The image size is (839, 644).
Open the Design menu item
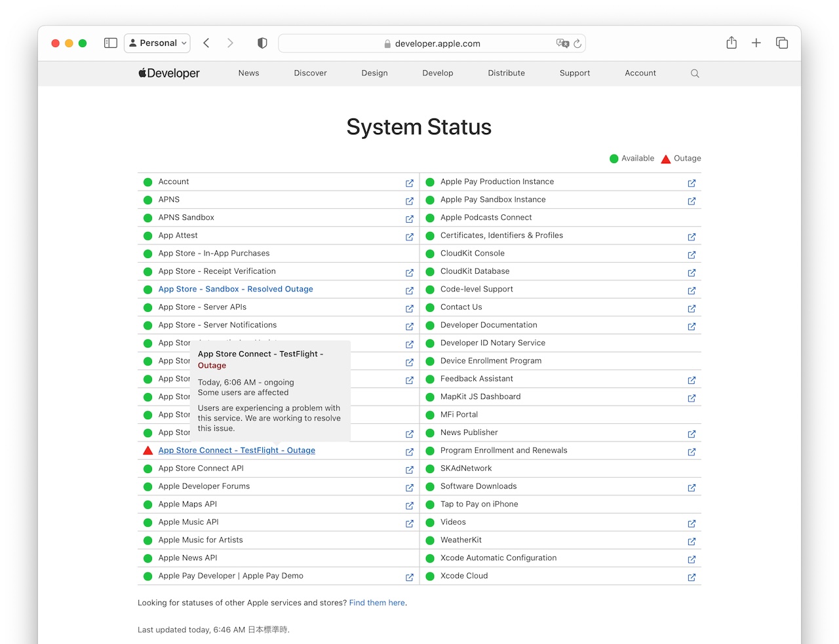[x=374, y=73]
